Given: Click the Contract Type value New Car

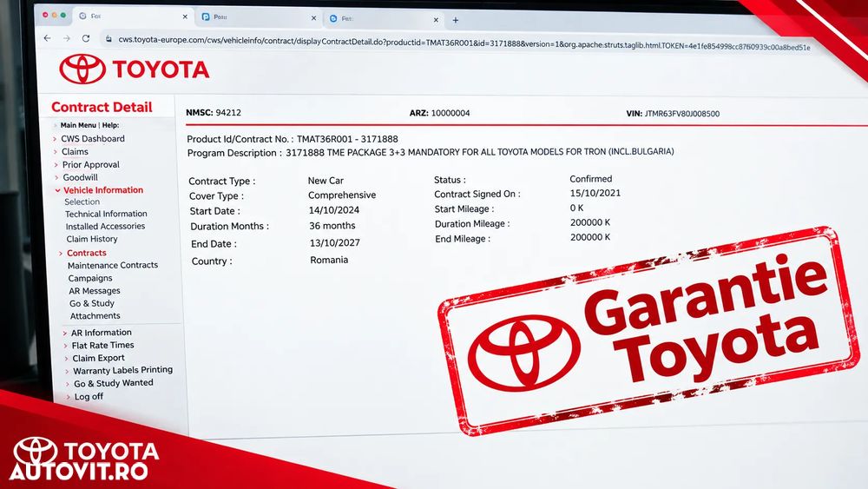Looking at the screenshot, I should (325, 181).
